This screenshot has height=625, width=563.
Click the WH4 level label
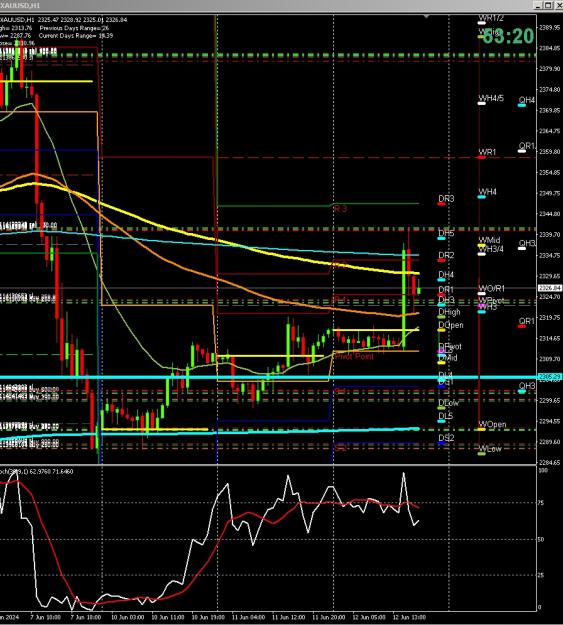click(x=487, y=192)
